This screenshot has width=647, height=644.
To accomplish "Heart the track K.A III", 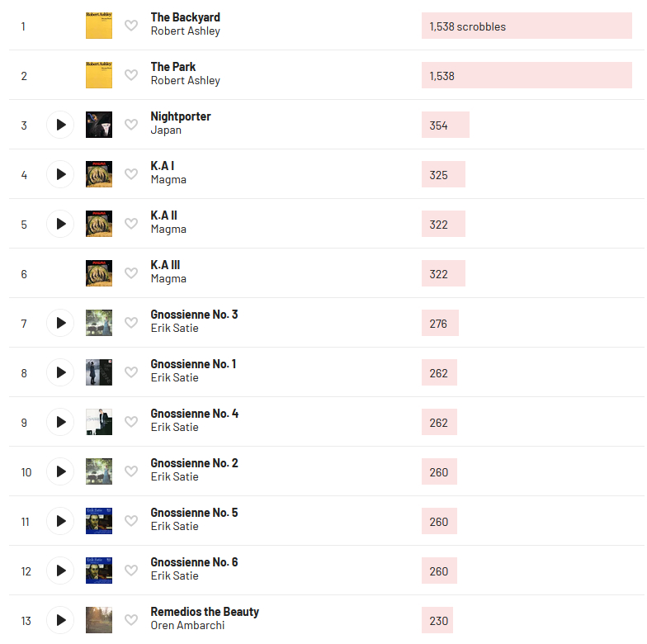I will click(131, 273).
